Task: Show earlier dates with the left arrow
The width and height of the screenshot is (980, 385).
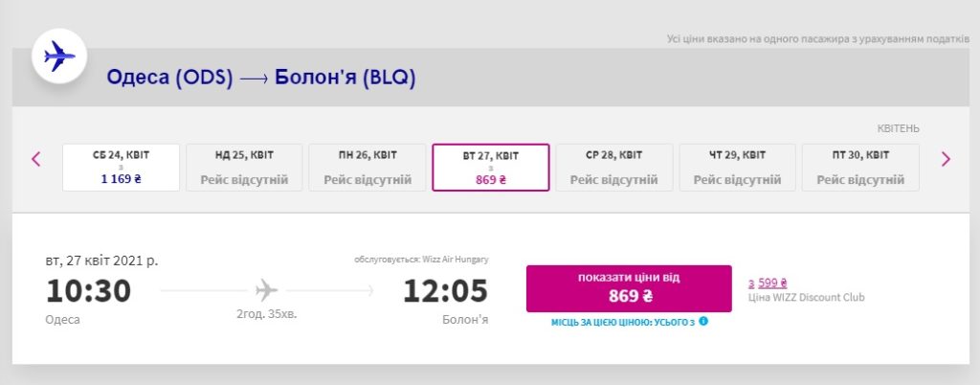Action: (x=36, y=159)
